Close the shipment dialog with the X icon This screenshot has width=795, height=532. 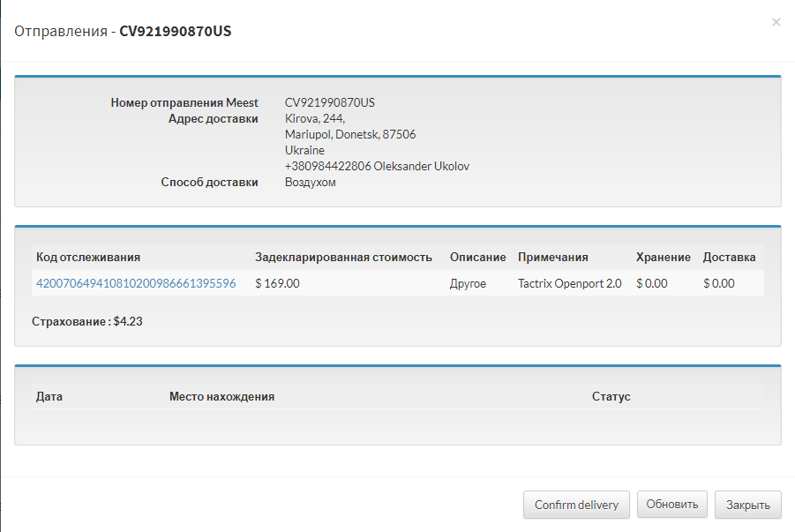[x=776, y=22]
